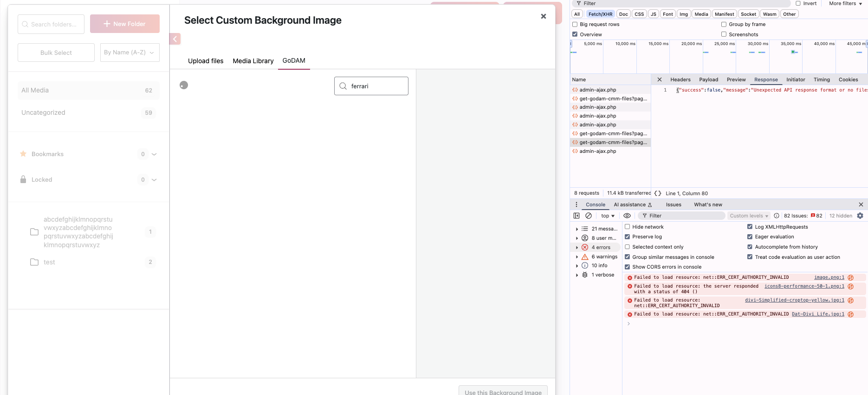Image resolution: width=868 pixels, height=395 pixels.
Task: Open the drawer three-dot menu
Action: 577,204
